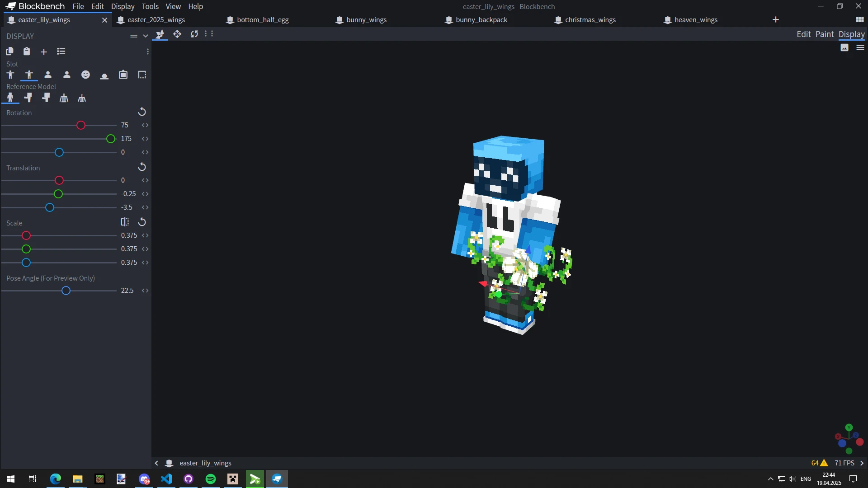This screenshot has width=868, height=488.
Task: Expand the Display panel options dropdown
Action: tap(145, 36)
